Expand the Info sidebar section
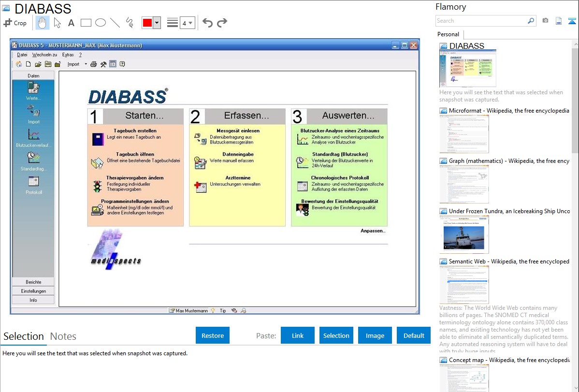The width and height of the screenshot is (579, 392). pyautogui.click(x=33, y=300)
